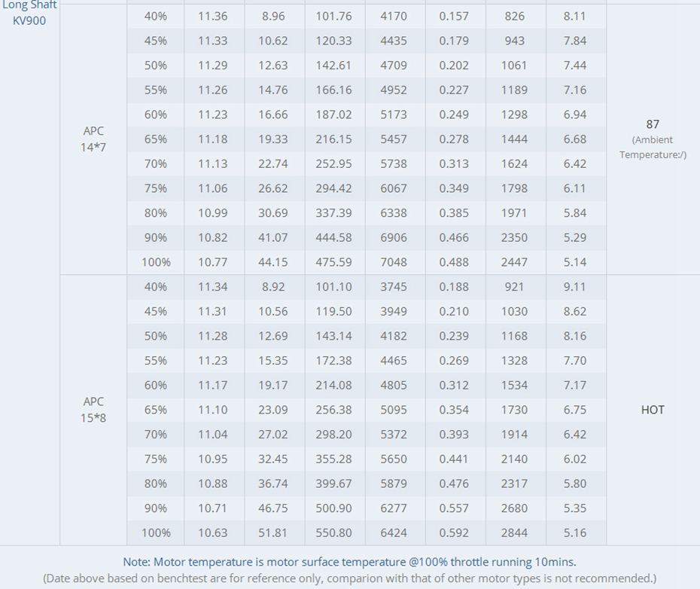
Task: Select the 9.11 efficiency value
Action: (574, 286)
